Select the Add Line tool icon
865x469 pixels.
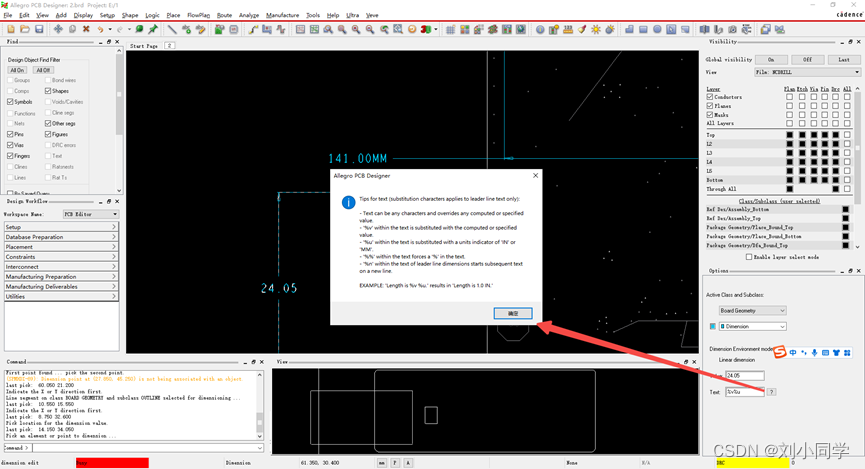click(172, 29)
